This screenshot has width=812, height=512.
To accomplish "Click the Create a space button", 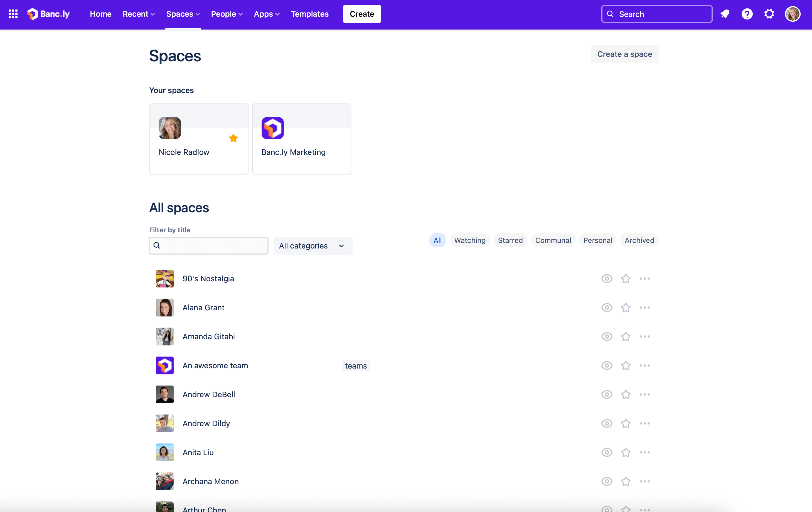I will coord(624,54).
